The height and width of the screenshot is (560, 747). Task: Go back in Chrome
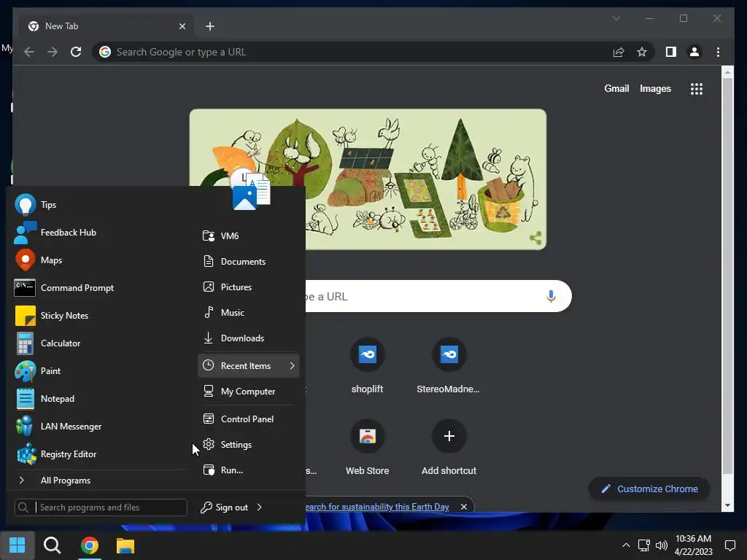click(29, 52)
